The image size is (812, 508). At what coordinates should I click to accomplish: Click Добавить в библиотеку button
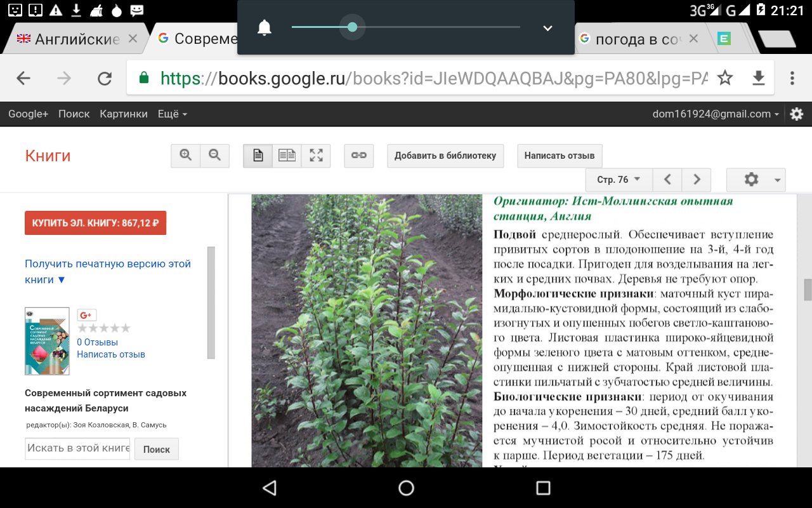coord(445,156)
